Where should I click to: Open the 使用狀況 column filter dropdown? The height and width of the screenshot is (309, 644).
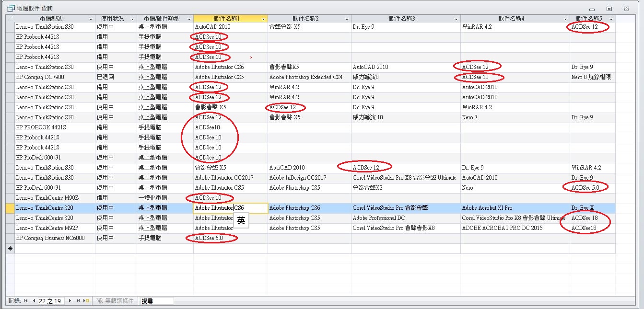pos(133,19)
